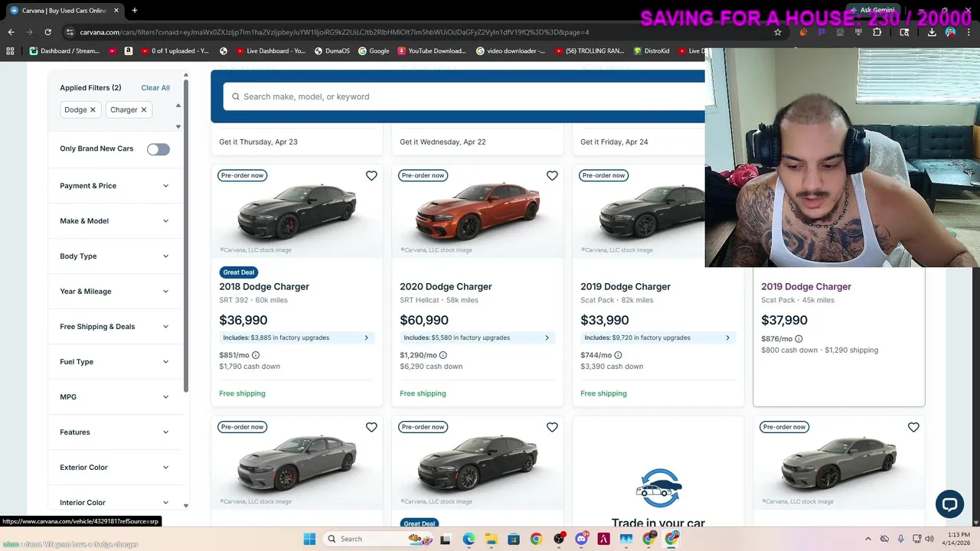Expand the Body Type filter
980x551 pixels.
[x=114, y=256]
